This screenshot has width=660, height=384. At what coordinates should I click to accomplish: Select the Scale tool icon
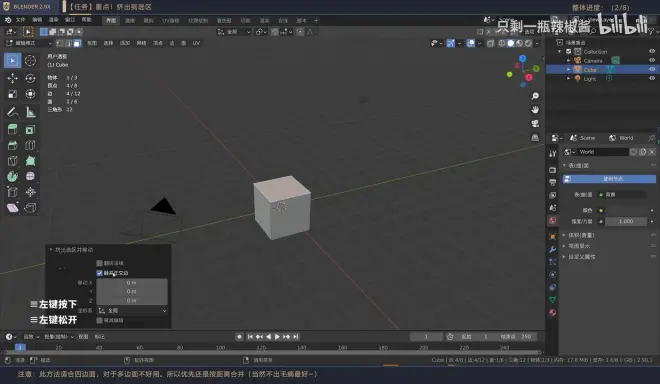(x=13, y=94)
